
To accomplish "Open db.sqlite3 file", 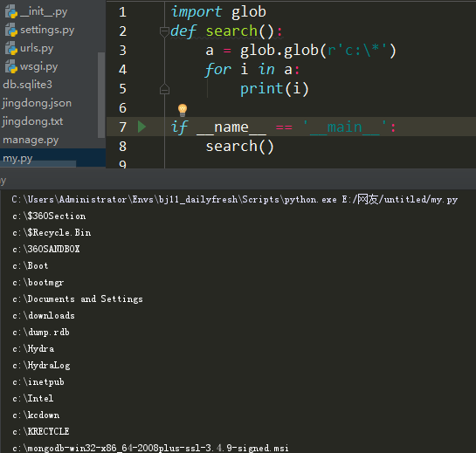I will click(x=28, y=85).
